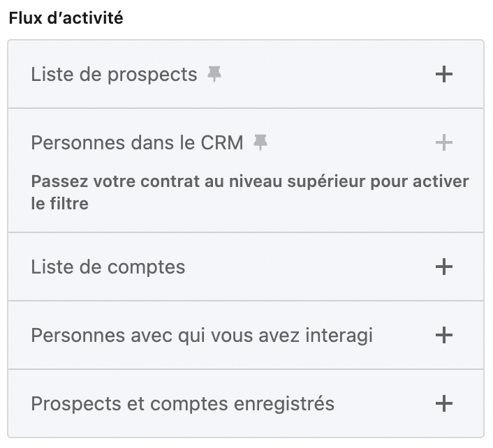Click the Passez votre contrat au niveau supérieur message

(250, 193)
